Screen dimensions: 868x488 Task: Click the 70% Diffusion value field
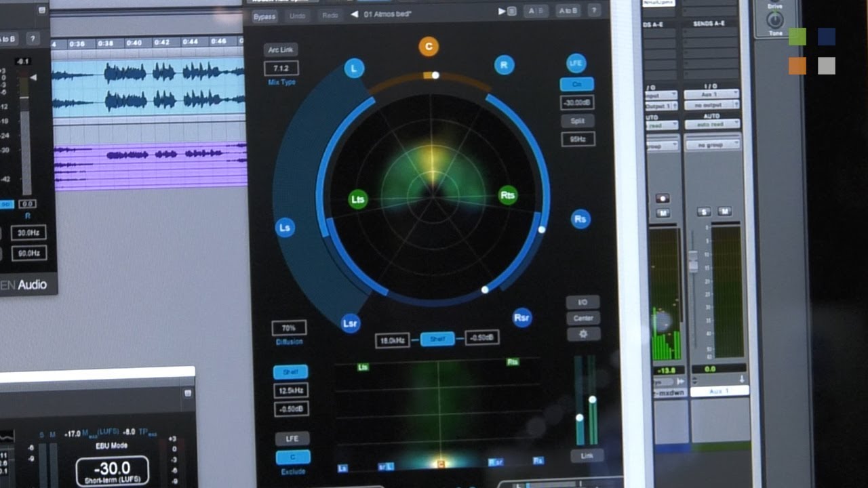click(x=290, y=328)
